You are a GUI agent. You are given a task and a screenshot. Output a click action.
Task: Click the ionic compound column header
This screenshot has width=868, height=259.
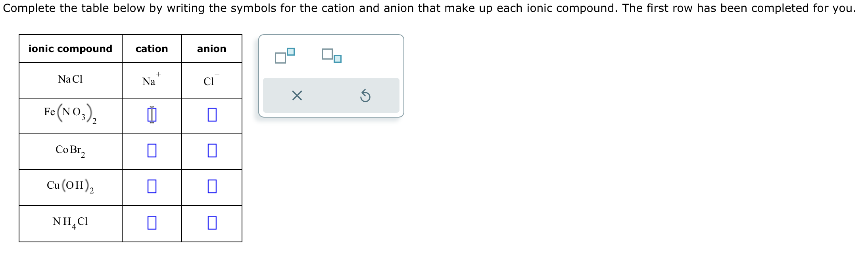point(70,48)
